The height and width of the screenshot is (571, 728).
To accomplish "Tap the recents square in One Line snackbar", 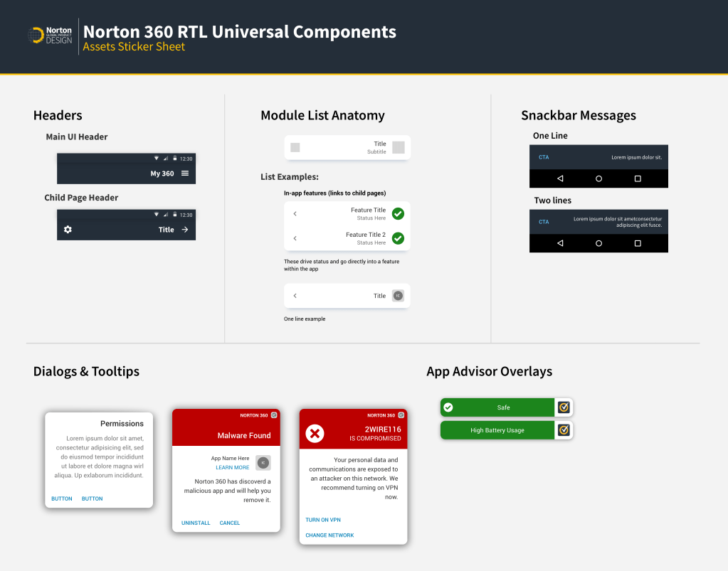I will [638, 178].
